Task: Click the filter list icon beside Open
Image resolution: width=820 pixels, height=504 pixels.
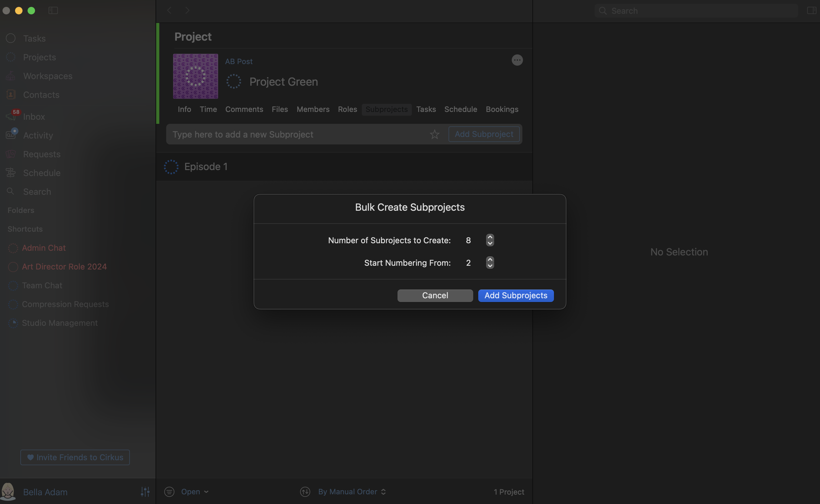Action: tap(169, 492)
